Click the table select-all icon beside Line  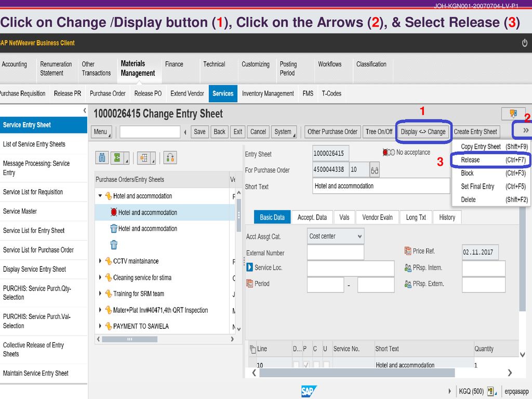pyautogui.click(x=252, y=349)
